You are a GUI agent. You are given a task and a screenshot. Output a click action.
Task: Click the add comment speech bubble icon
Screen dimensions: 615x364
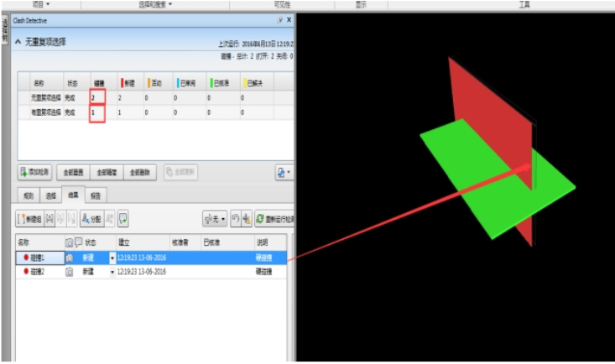click(x=122, y=219)
